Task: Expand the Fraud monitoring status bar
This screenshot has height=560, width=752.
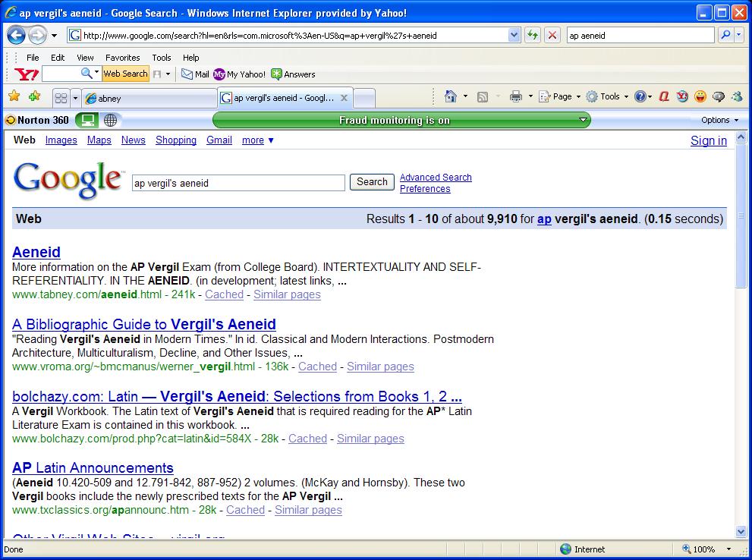Action: [583, 120]
